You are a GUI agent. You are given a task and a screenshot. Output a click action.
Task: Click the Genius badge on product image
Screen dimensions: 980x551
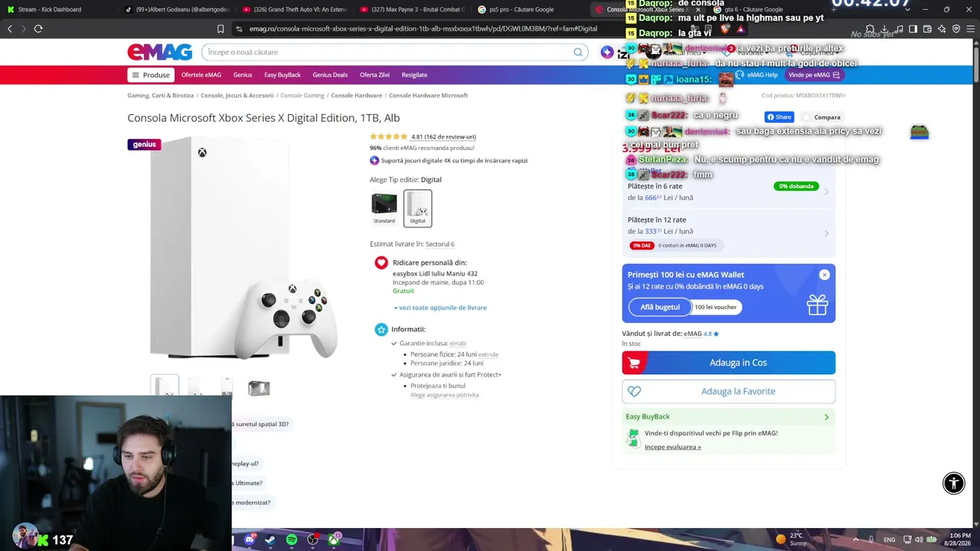[144, 145]
